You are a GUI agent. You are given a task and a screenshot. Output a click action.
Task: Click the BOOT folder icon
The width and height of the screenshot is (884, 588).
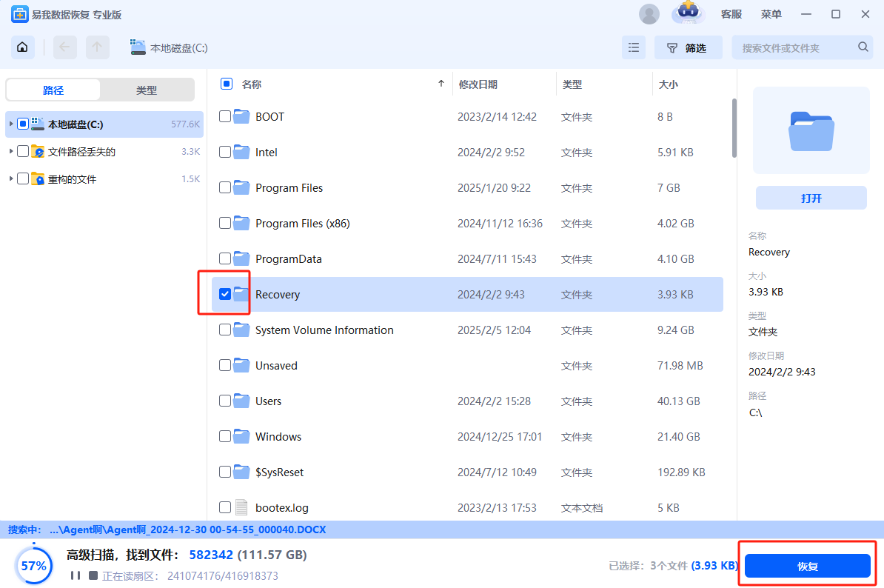tap(241, 116)
